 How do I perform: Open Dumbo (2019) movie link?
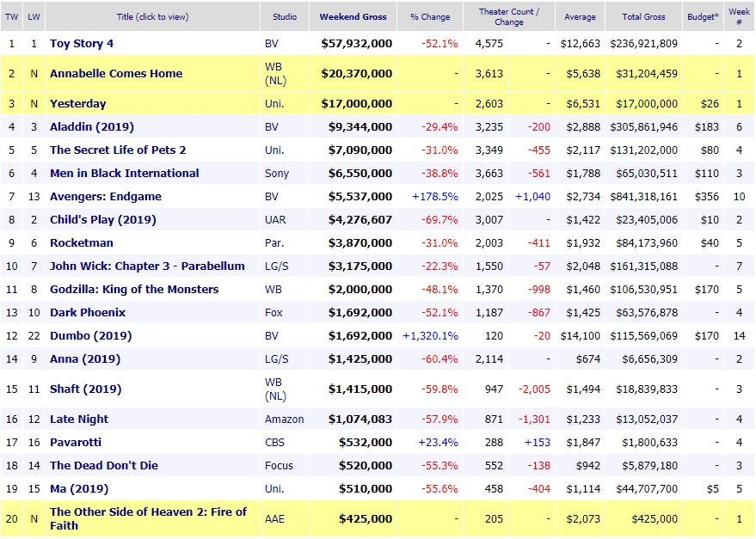pos(90,335)
